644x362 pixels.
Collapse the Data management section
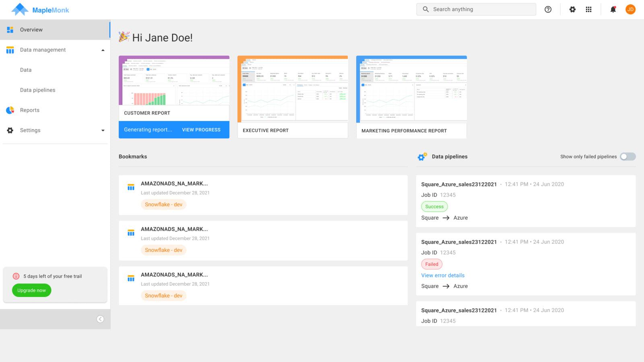[103, 49]
